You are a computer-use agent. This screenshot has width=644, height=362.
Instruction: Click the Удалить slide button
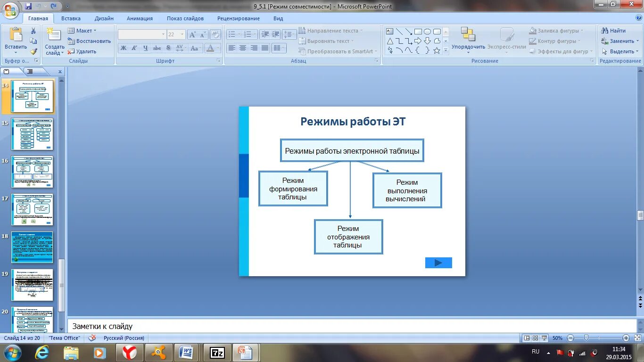[82, 51]
